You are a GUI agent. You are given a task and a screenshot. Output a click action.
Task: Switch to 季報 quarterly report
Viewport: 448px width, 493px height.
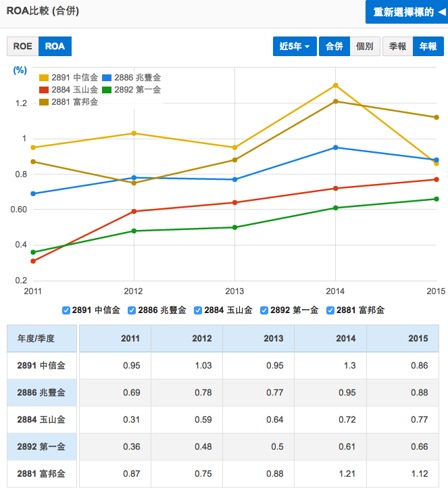397,47
